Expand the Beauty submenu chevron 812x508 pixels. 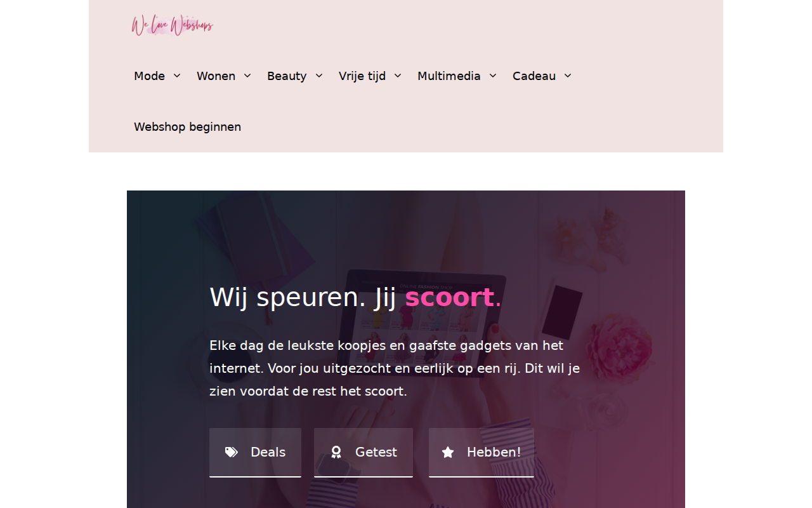coord(319,76)
